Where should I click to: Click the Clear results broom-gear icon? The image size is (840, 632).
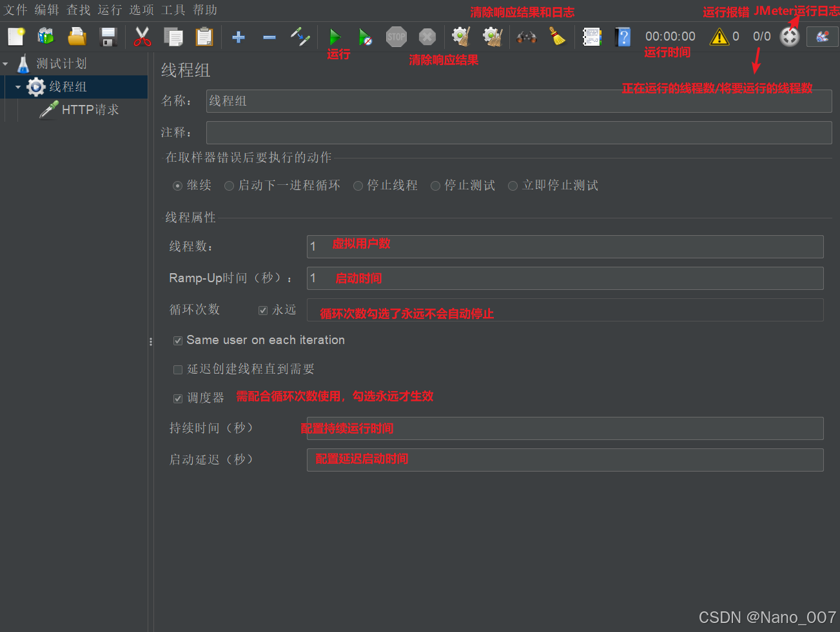coord(460,37)
